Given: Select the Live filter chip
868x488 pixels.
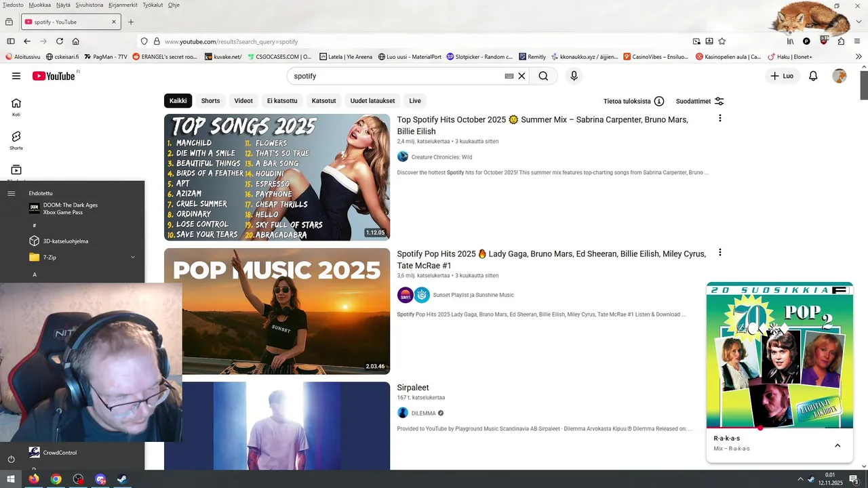Looking at the screenshot, I should [x=415, y=101].
